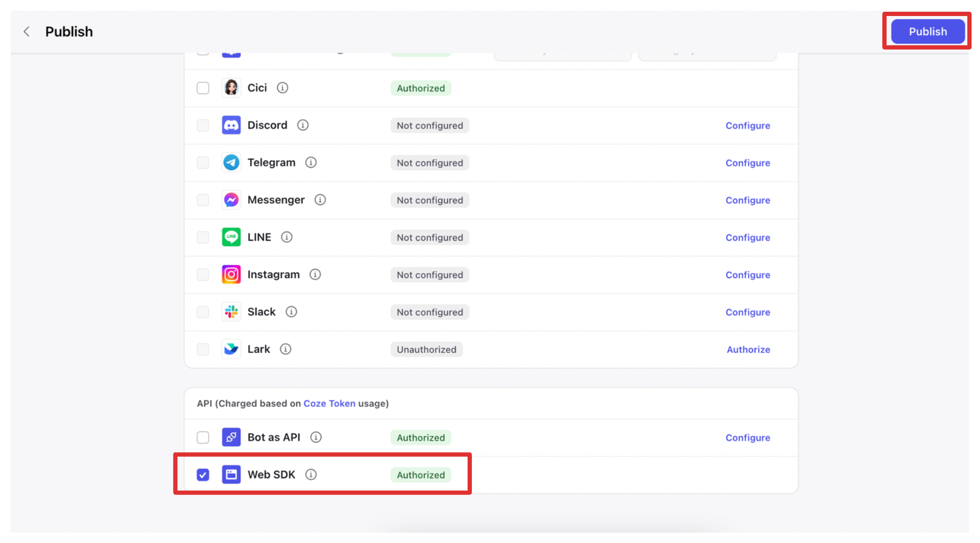Open Configure link for Telegram
980x543 pixels.
747,163
